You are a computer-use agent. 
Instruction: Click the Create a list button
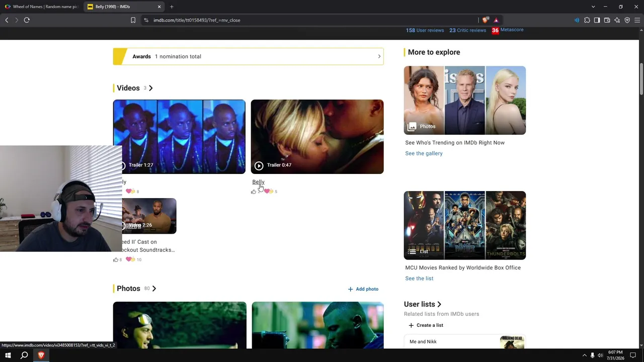(426, 325)
